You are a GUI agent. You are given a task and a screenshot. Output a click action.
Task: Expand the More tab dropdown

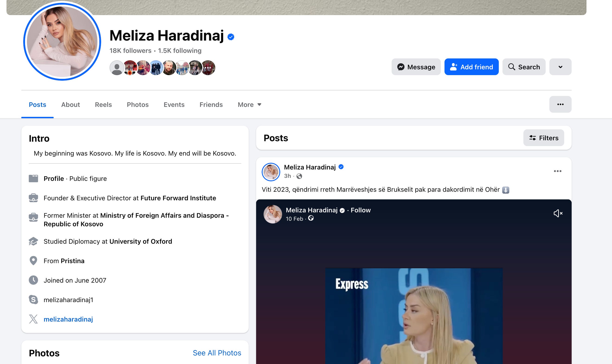coord(249,105)
